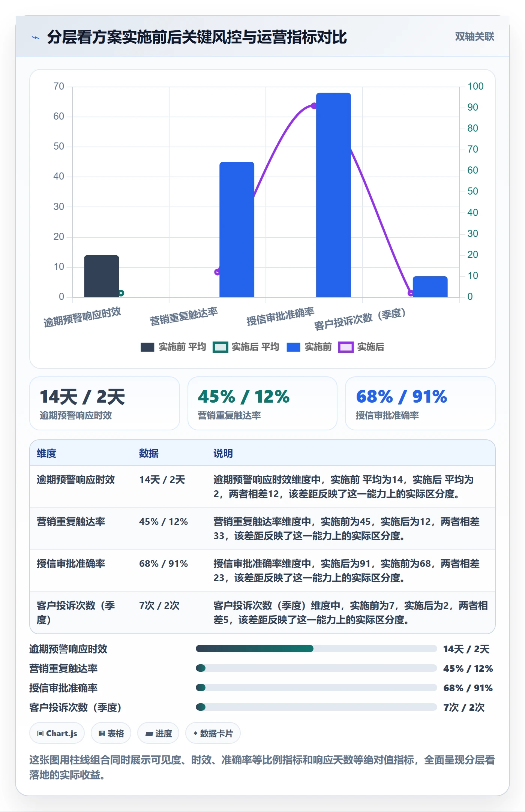Click the 表格 tag chip
The height and width of the screenshot is (812, 525).
[x=111, y=733]
